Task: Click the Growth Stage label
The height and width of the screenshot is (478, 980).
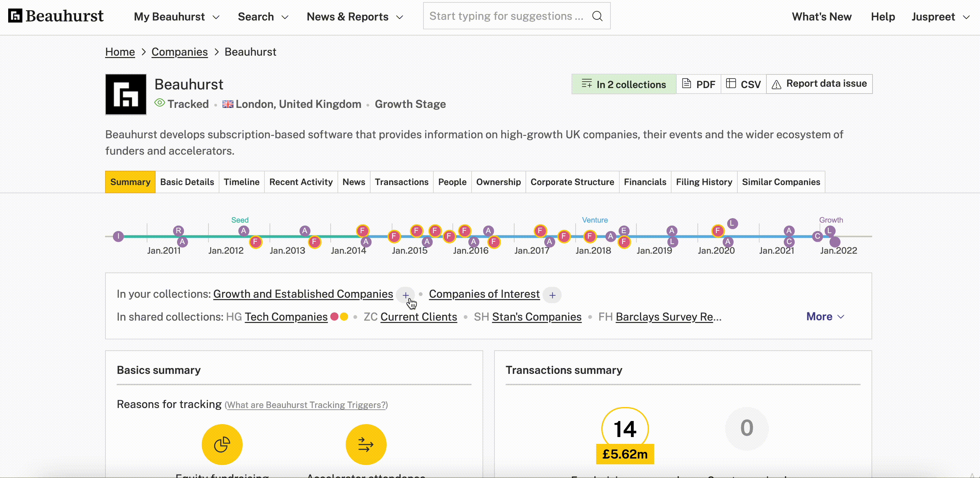Action: (410, 104)
